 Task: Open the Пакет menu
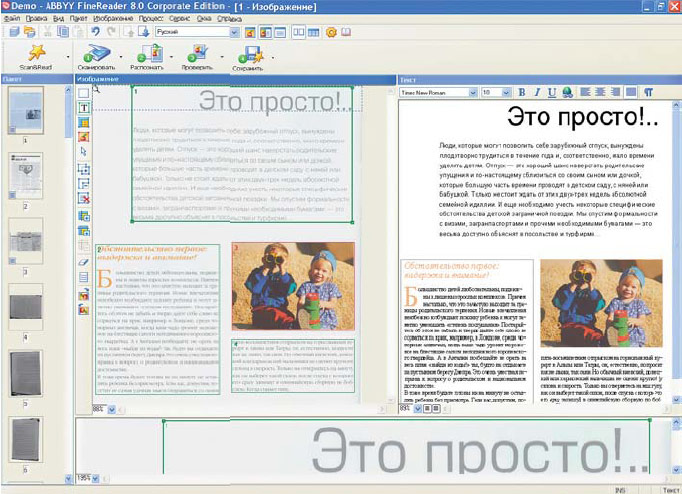78,18
